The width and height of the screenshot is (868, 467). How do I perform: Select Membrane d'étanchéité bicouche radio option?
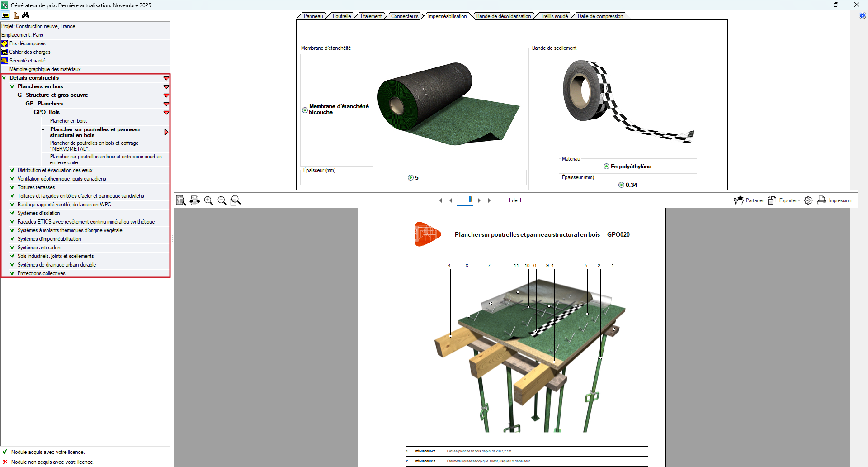pos(305,110)
